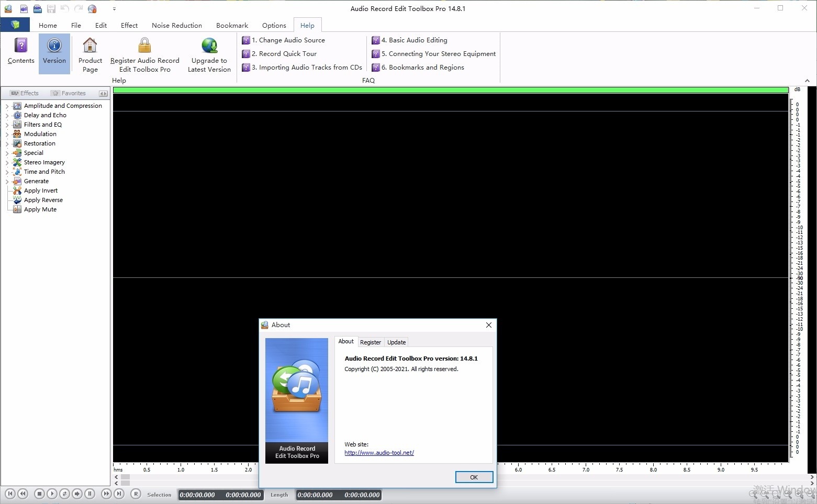Switch to the Bookmark ribbon tab

coord(232,25)
